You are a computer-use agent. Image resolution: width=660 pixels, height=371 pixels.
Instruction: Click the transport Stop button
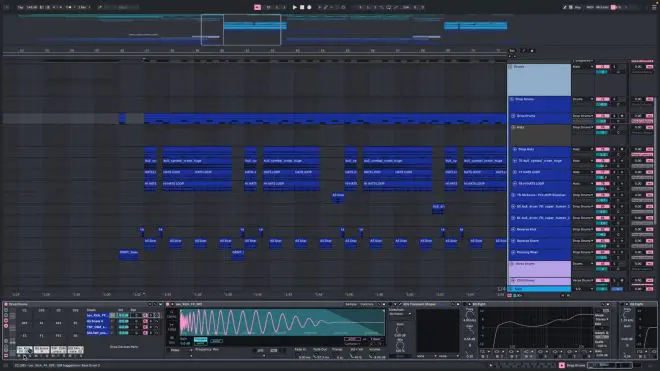(302, 7)
